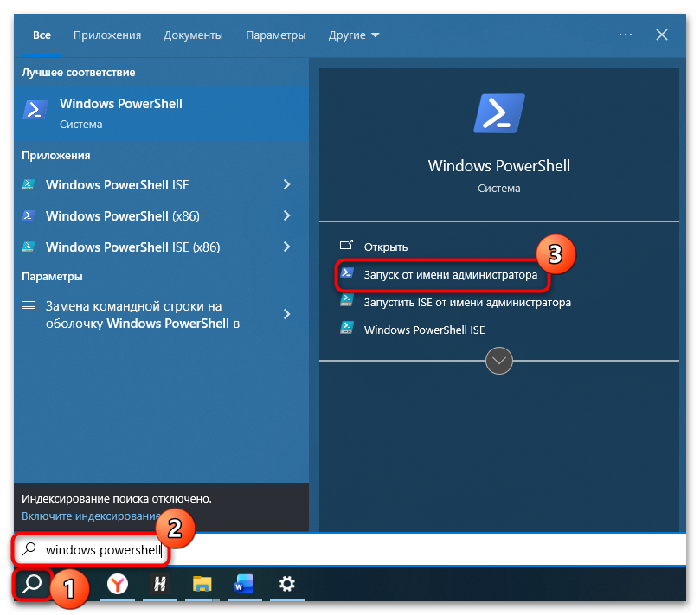Select Windows PowerShell (x86) result
The height and width of the screenshot is (615, 700).
(x=122, y=216)
